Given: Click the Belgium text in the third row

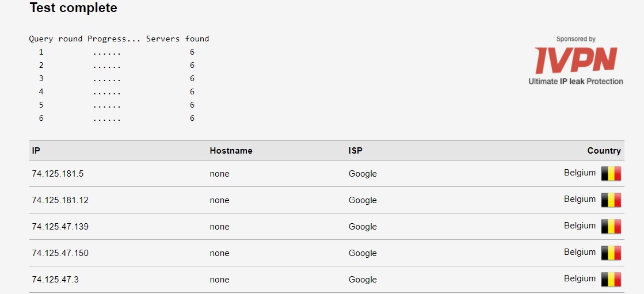Looking at the screenshot, I should coord(580,226).
